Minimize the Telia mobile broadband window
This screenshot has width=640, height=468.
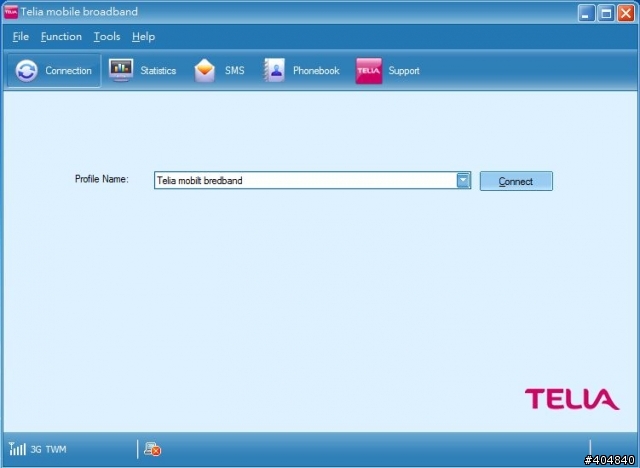(x=586, y=13)
